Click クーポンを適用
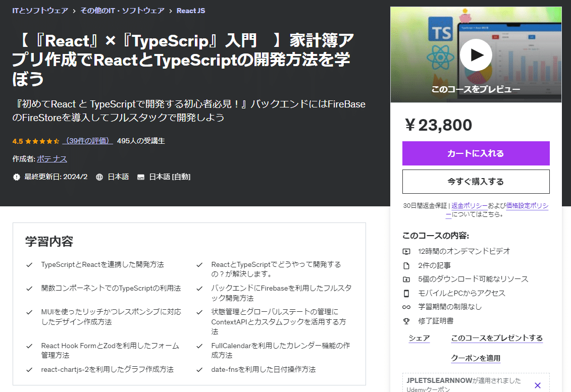 coord(475,358)
